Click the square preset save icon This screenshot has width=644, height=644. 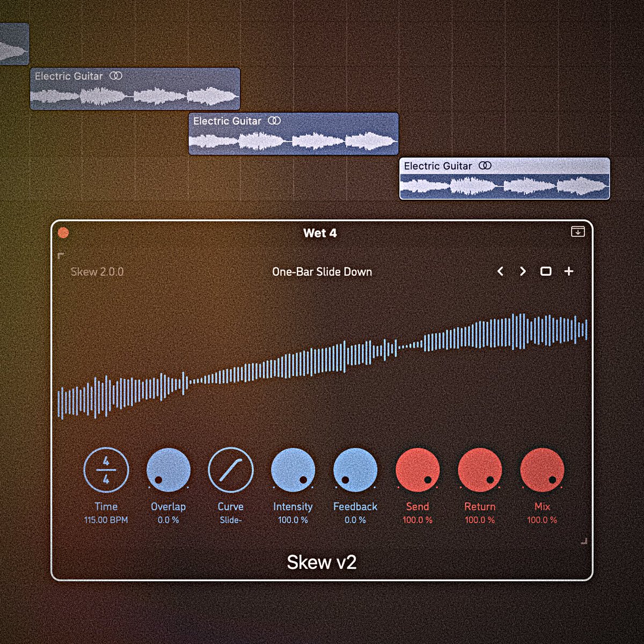click(546, 272)
